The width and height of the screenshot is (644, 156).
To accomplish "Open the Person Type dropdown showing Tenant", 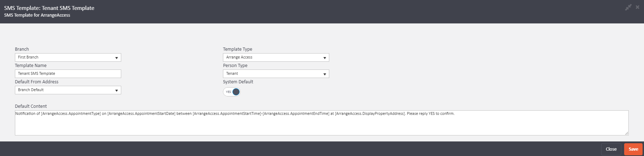I will 276,74.
